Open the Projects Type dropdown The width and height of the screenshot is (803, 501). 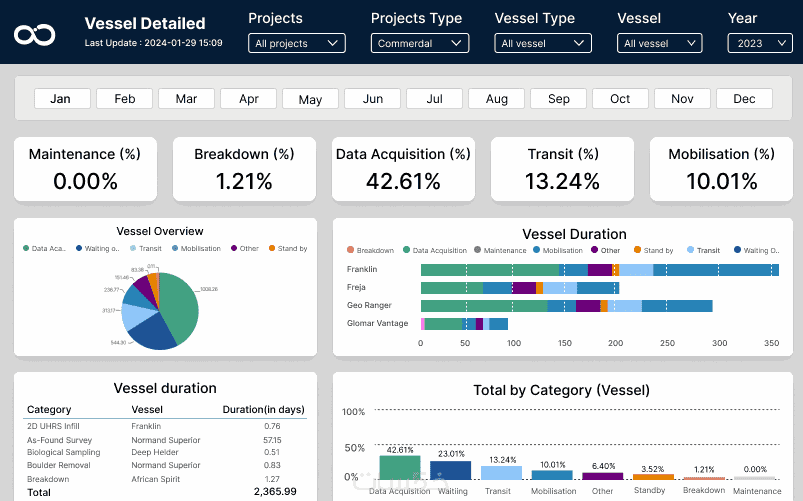pyautogui.click(x=420, y=43)
